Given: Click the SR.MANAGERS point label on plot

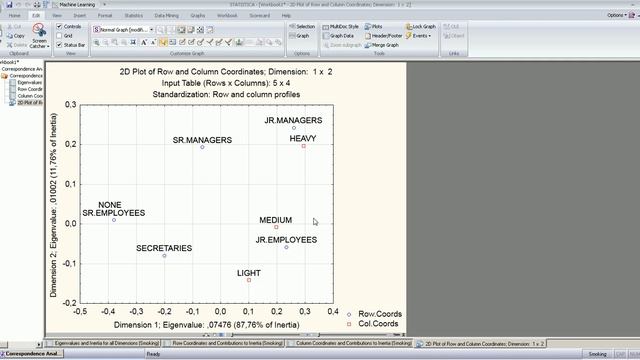Looking at the screenshot, I should (202, 140).
